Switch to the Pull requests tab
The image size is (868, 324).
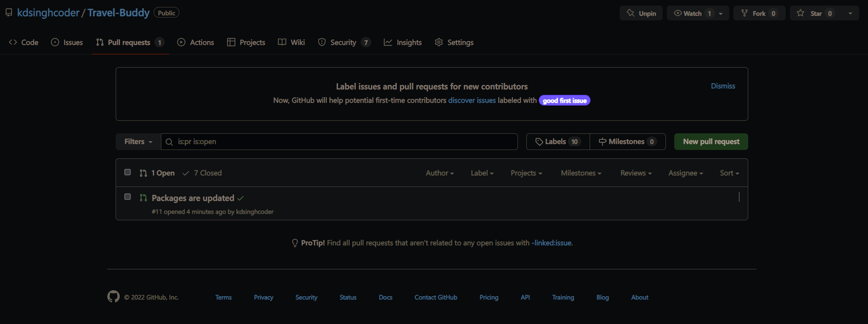point(130,42)
